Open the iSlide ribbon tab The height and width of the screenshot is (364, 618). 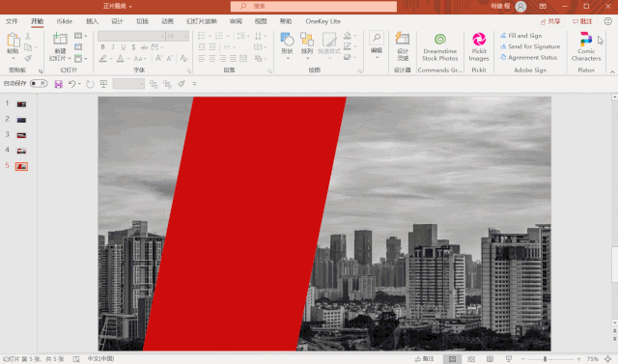(65, 21)
